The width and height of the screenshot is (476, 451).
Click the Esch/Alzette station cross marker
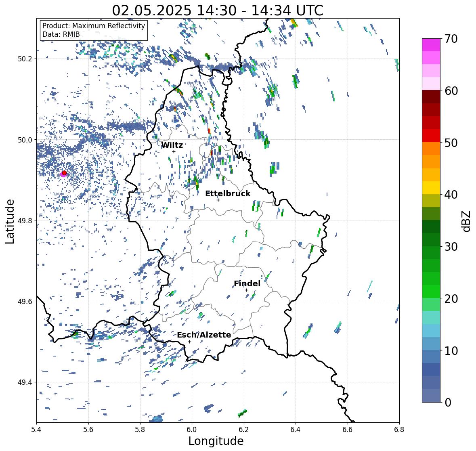pos(189,342)
